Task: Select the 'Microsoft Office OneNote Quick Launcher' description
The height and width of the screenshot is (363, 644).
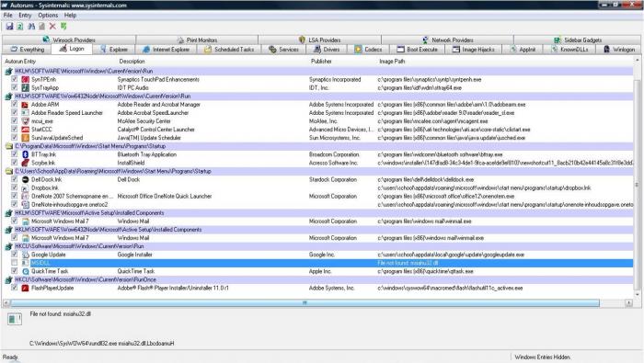Action: pyautogui.click(x=165, y=197)
